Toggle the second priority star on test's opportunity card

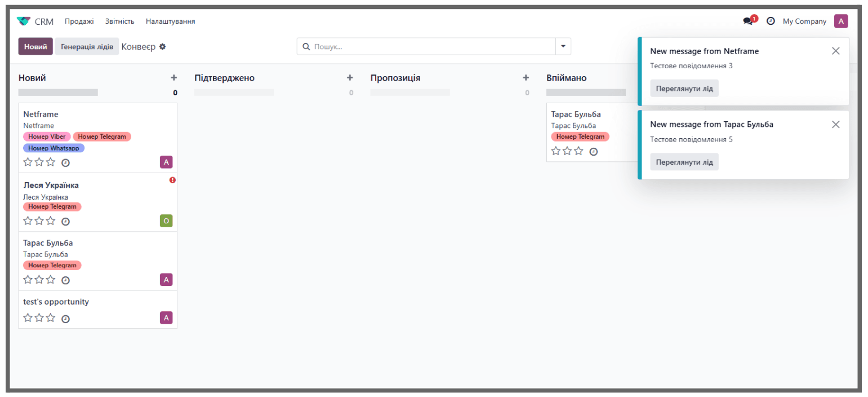pos(39,318)
